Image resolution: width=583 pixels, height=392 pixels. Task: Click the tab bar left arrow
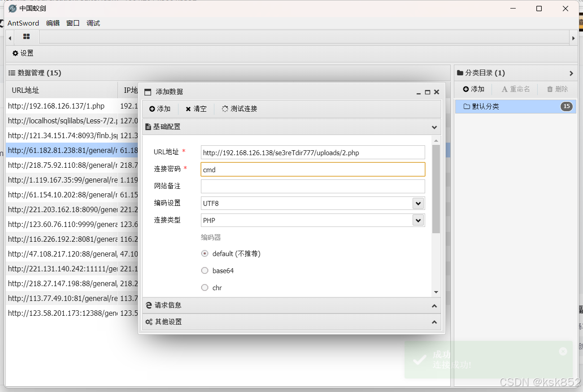[x=10, y=39]
